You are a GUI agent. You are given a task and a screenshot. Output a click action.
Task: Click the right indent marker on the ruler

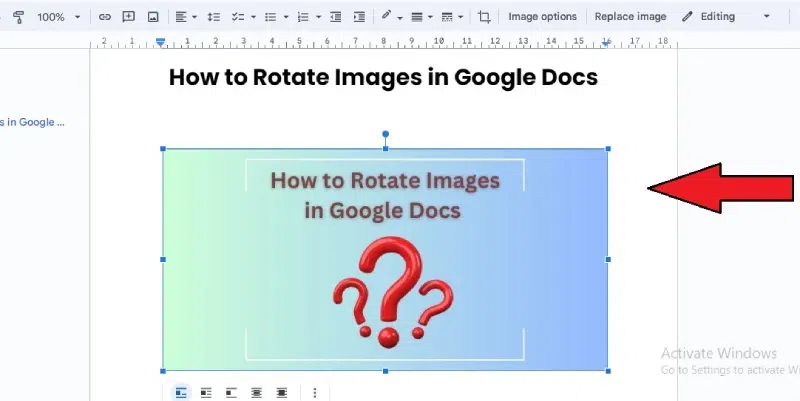606,43
